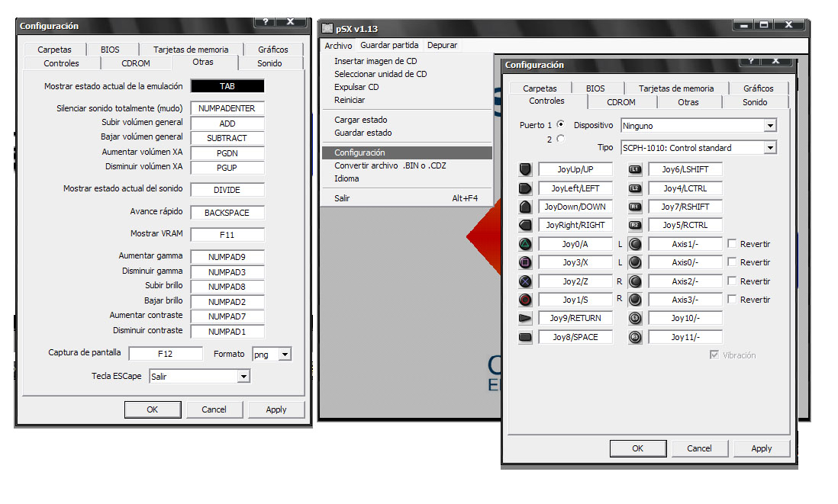Select Puerto 2 radio button

(x=560, y=138)
